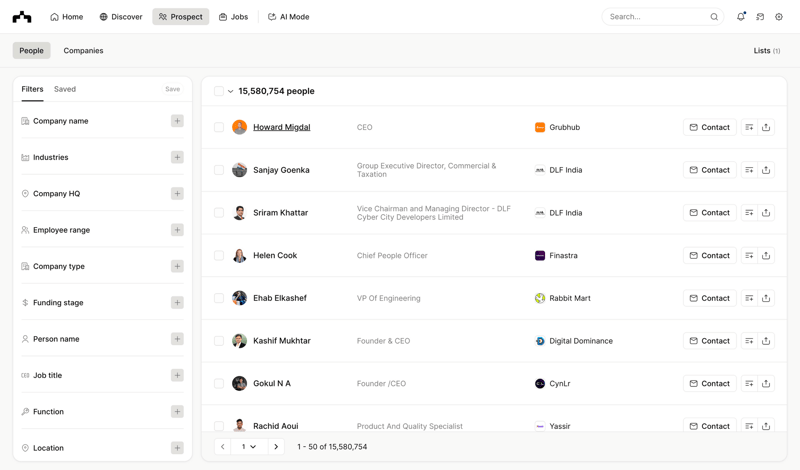Image resolution: width=800 pixels, height=470 pixels.
Task: Open the settings gear icon
Action: tap(779, 17)
